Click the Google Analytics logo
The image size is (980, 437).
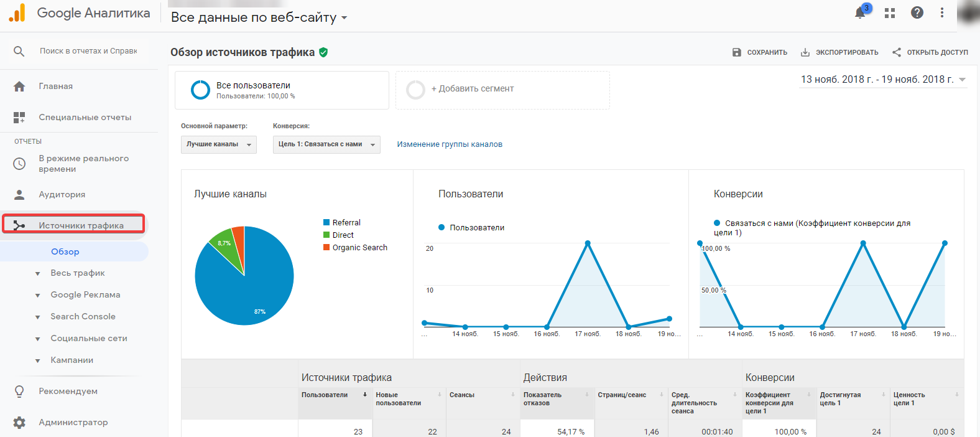[17, 13]
